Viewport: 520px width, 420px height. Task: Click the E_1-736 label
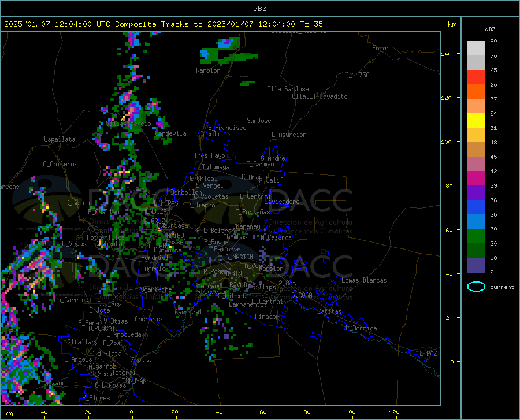[357, 75]
